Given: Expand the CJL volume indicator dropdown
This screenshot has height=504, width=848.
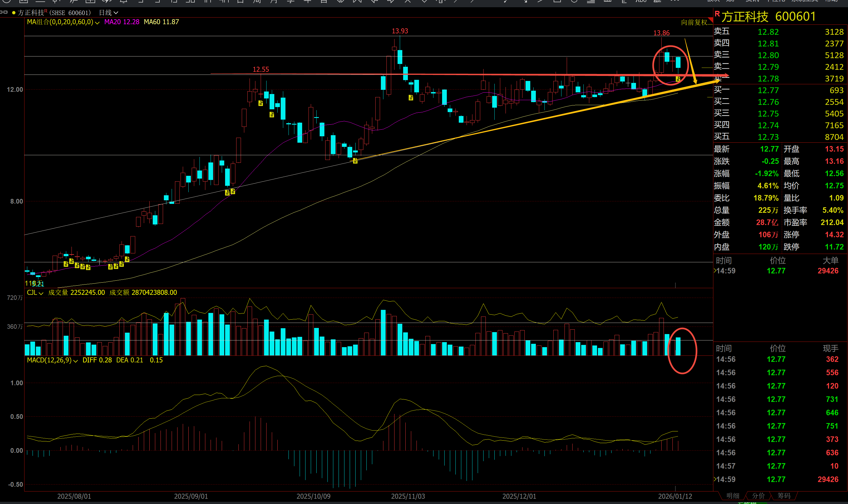Looking at the screenshot, I should (x=41, y=293).
